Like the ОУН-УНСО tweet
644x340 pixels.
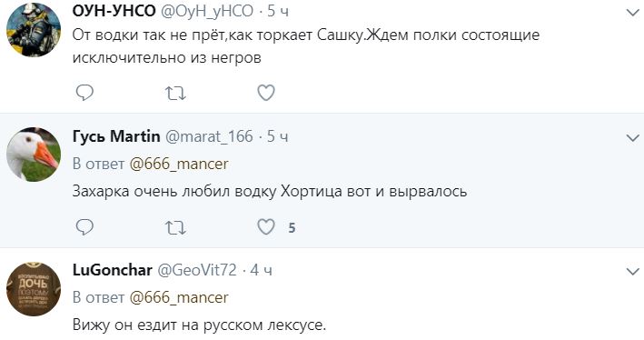coord(266,93)
